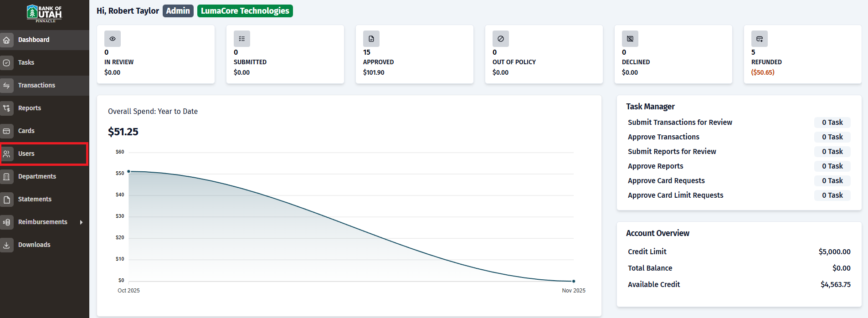Click the Cards icon in sidebar

tap(6, 131)
